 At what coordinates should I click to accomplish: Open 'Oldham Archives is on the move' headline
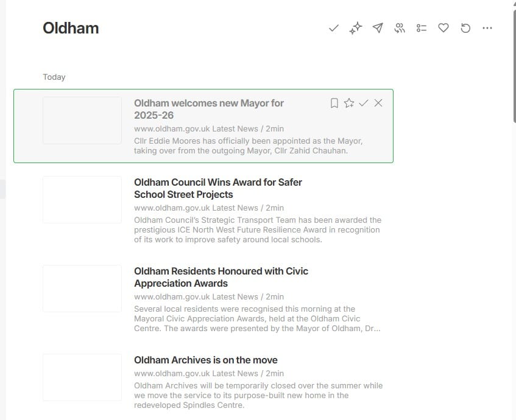point(206,360)
